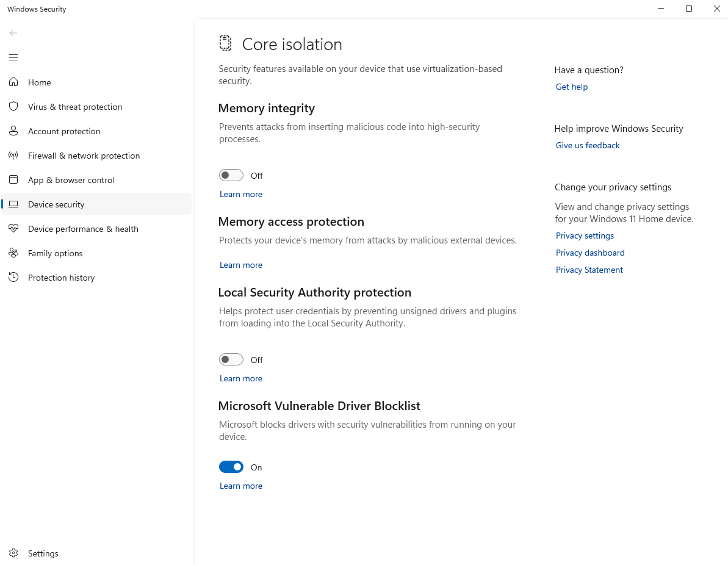View the Privacy Statement
Screen dimensions: 728x565
589,269
